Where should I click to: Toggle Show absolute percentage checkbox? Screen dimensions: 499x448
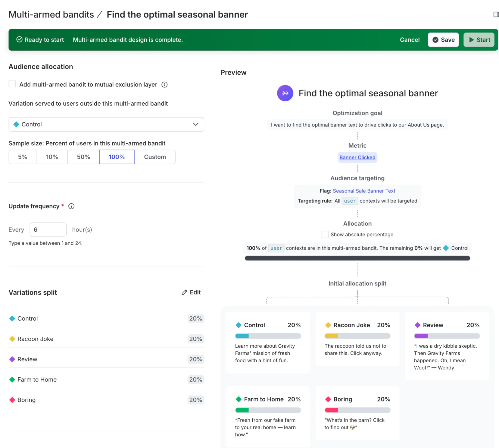[325, 234]
